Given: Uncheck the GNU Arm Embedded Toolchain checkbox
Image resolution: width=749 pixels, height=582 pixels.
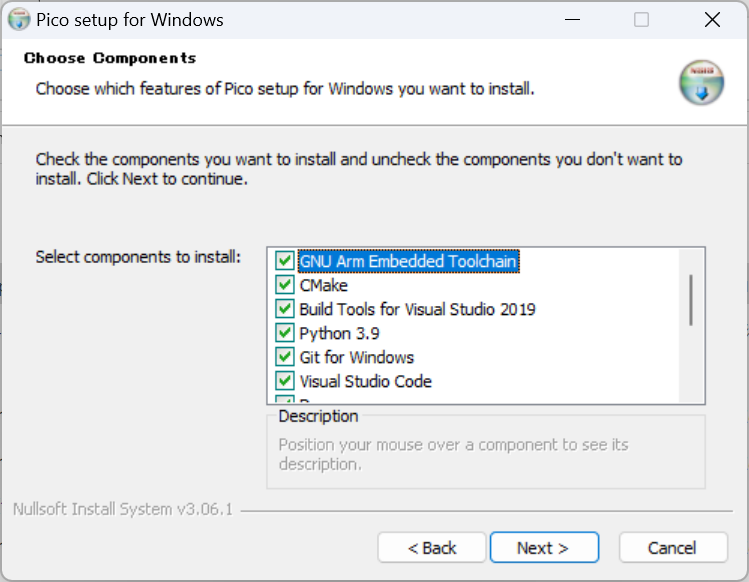Looking at the screenshot, I should (x=285, y=261).
